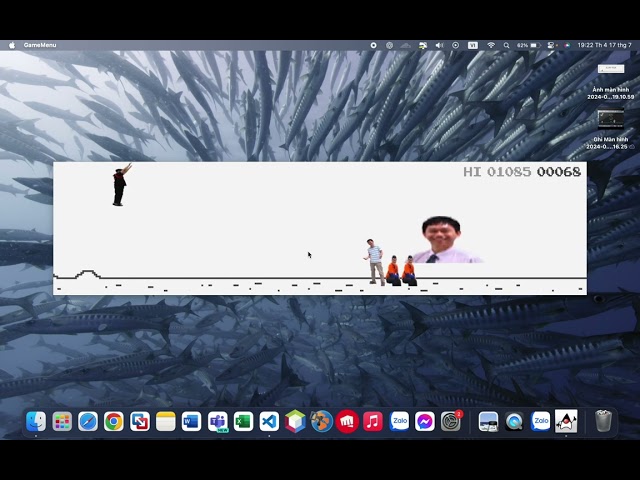The height and width of the screenshot is (480, 640).
Task: Open Visual Studio Code dock icon
Action: (x=269, y=422)
